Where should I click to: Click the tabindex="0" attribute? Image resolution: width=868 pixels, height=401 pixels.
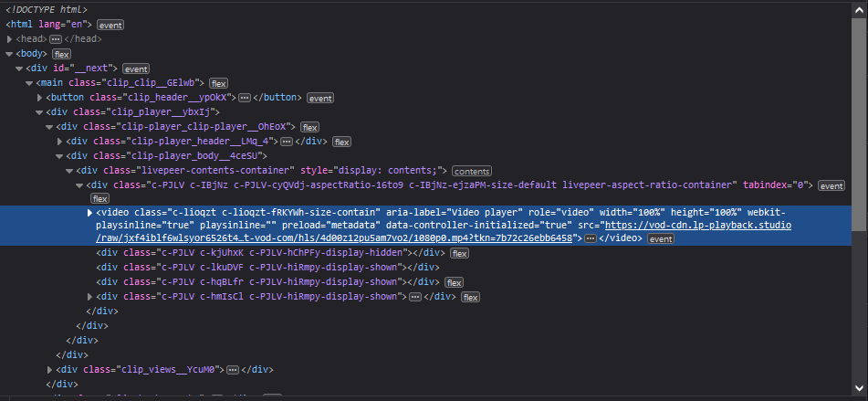[774, 185]
